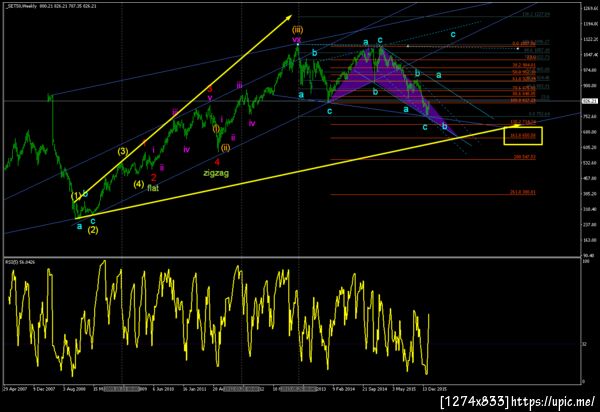Click the yellow '(3)' wave label
600x412 pixels.
(x=122, y=151)
